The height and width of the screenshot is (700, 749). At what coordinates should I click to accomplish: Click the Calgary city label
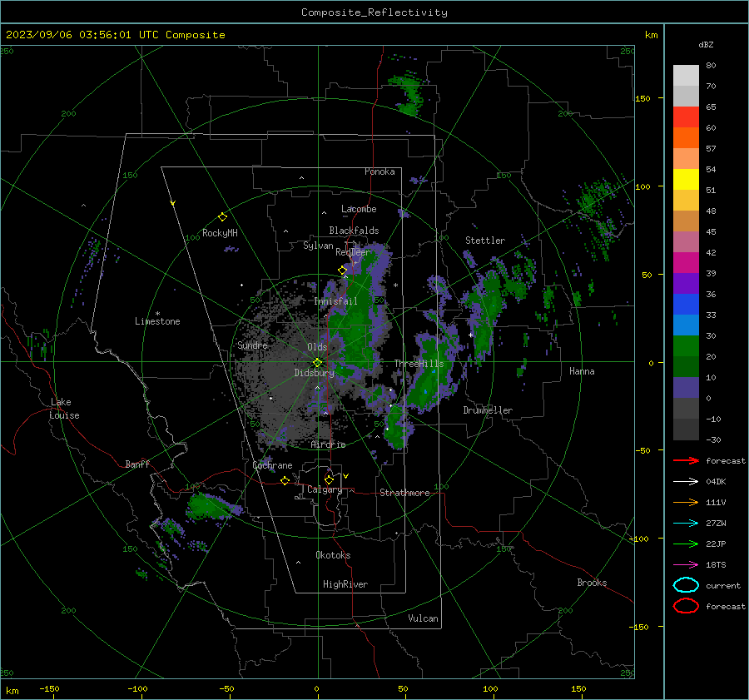point(325,489)
